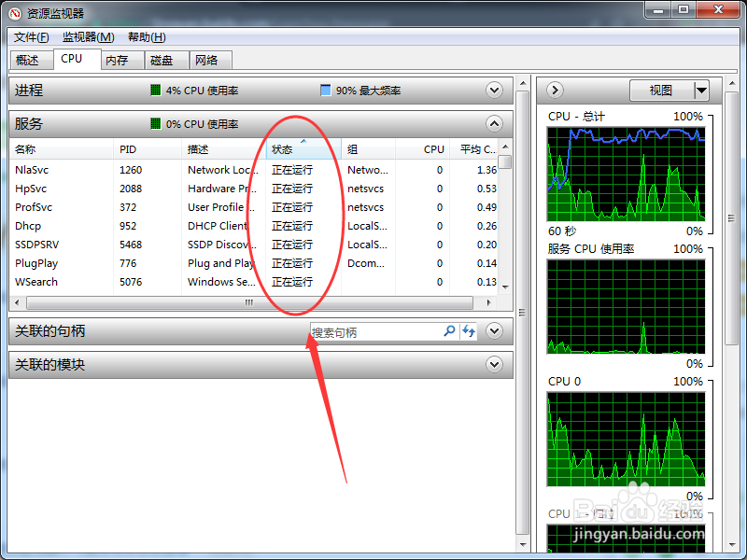This screenshot has height=560, width=747.
Task: Click the Windows Se... description cell
Action: [221, 282]
